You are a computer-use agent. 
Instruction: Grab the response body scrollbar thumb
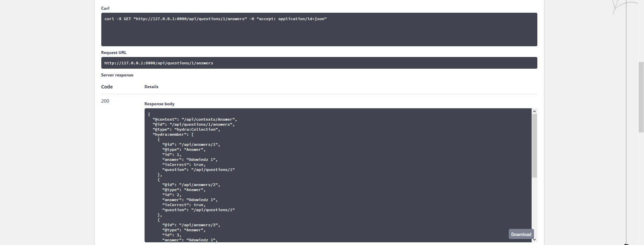coord(534,146)
